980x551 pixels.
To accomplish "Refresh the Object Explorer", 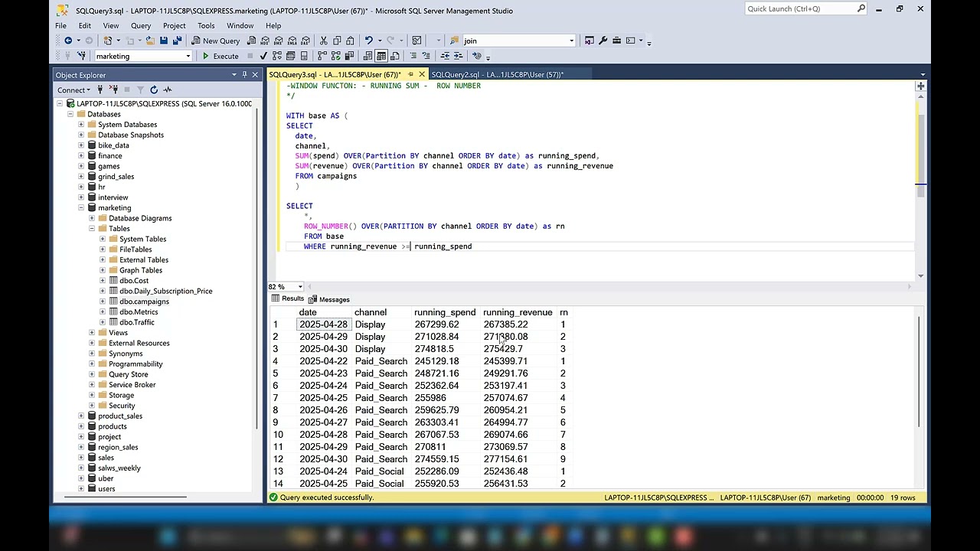I will click(154, 90).
